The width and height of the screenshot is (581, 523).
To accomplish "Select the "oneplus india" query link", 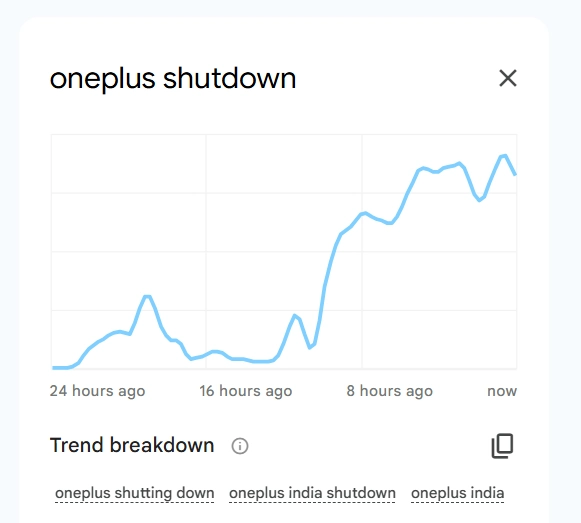I will click(457, 493).
